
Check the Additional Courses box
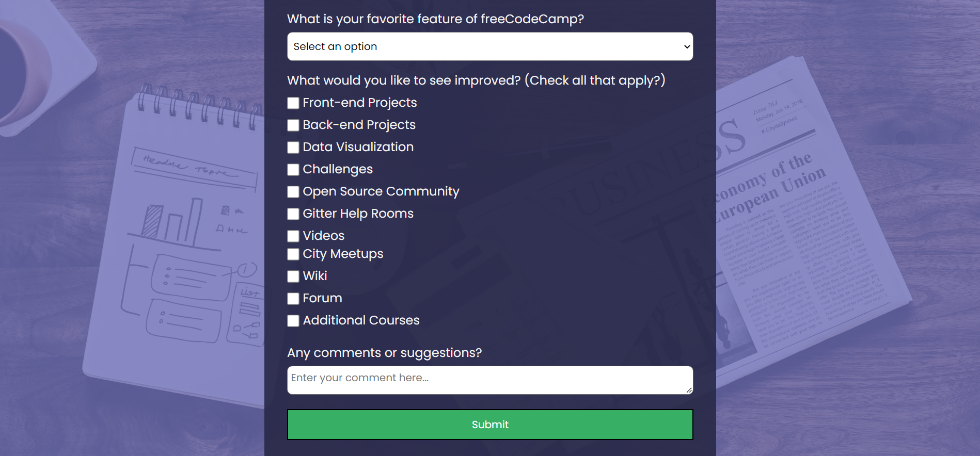point(293,321)
